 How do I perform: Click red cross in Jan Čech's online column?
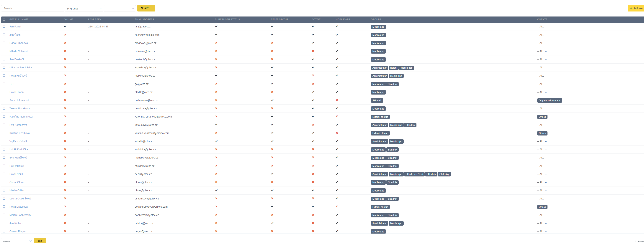coord(65,35)
